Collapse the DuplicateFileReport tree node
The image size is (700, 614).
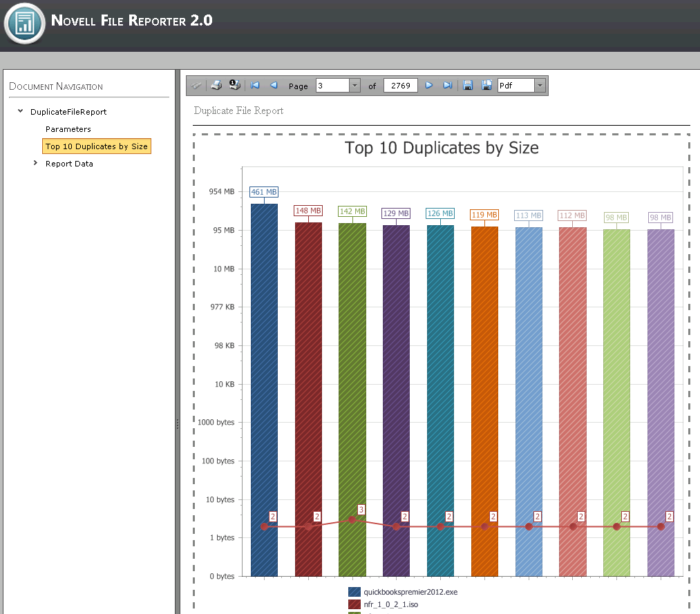tap(21, 111)
